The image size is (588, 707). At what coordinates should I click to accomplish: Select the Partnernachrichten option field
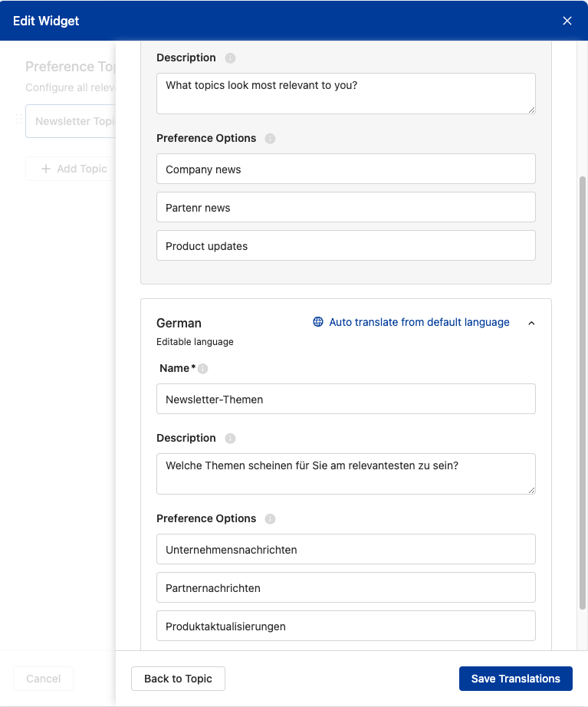(x=346, y=587)
